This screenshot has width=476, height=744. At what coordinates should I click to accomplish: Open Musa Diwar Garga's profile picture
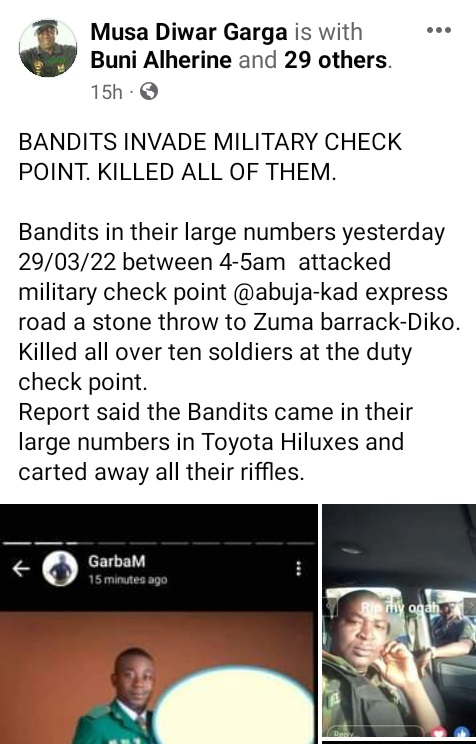(48, 48)
